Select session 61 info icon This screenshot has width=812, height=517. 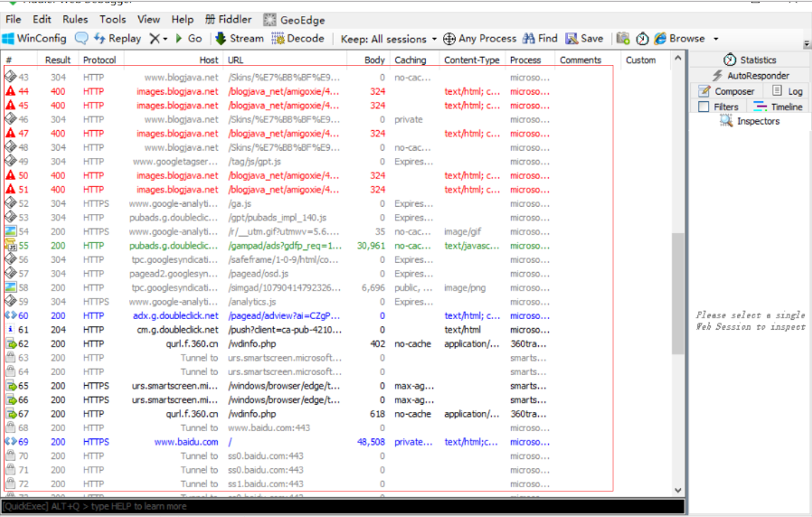10,329
